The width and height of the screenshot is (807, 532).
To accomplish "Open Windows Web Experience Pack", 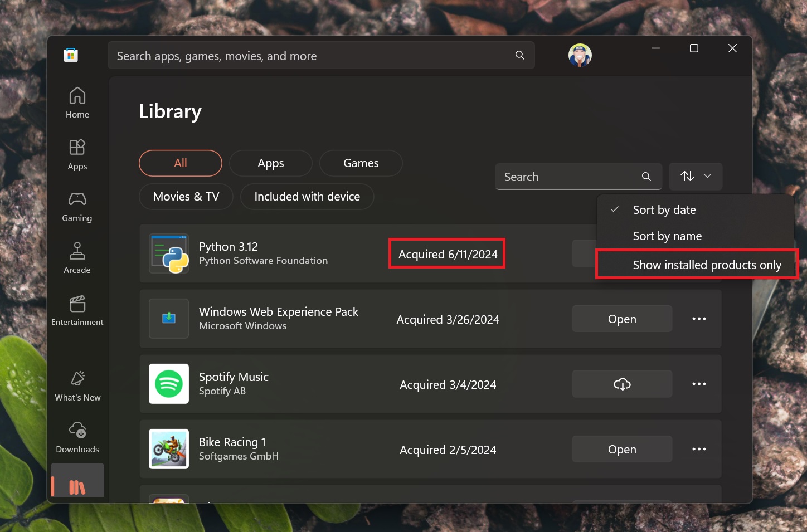I will (621, 319).
